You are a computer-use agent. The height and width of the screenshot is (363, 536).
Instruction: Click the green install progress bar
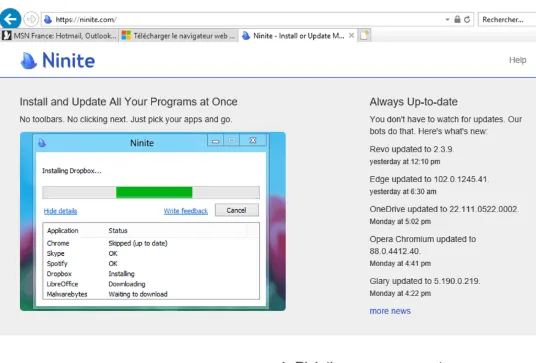154,192
